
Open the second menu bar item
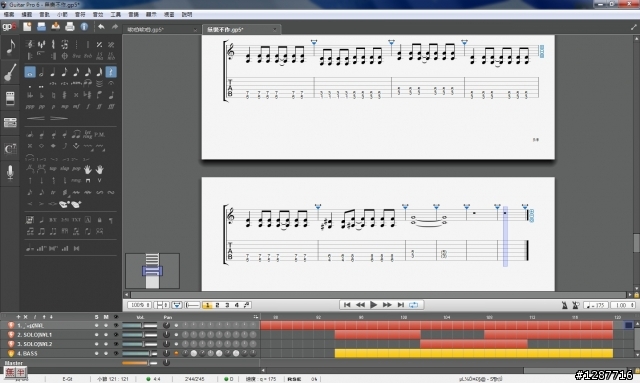tap(27, 14)
